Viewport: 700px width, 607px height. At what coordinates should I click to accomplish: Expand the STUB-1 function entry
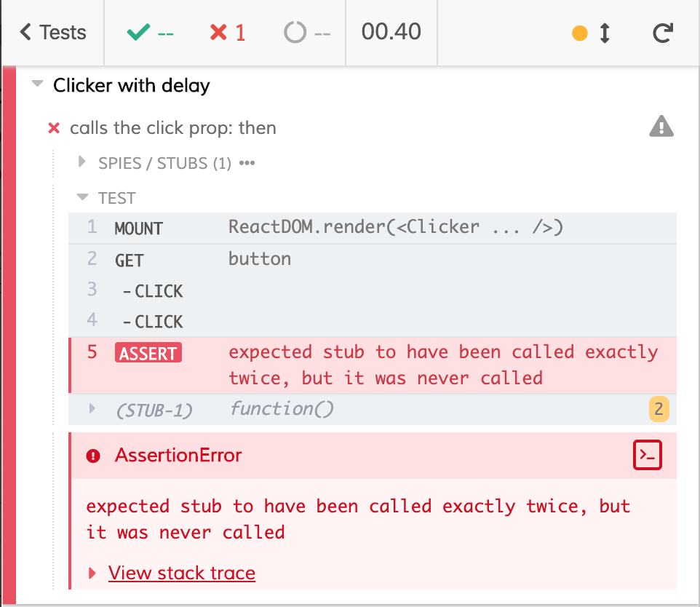tap(92, 408)
